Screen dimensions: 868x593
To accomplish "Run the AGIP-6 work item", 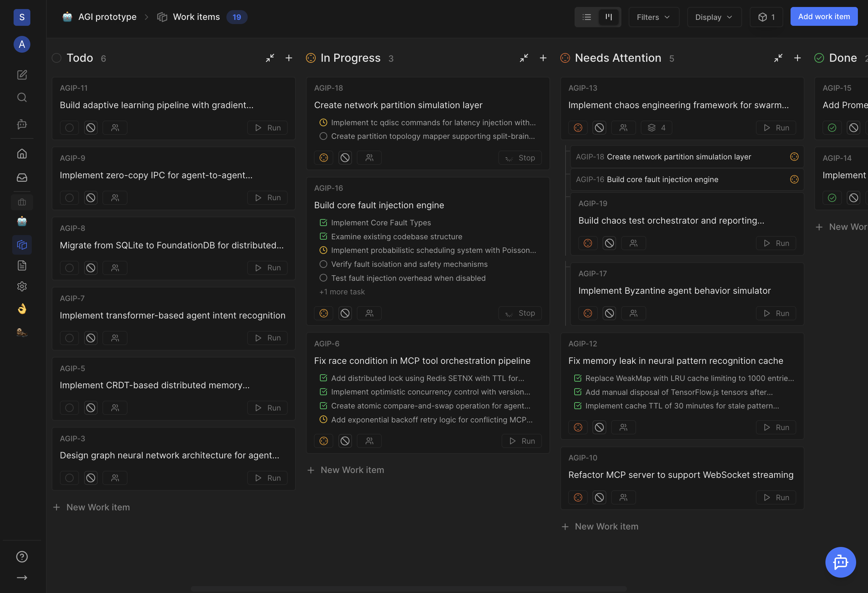I will pyautogui.click(x=522, y=441).
